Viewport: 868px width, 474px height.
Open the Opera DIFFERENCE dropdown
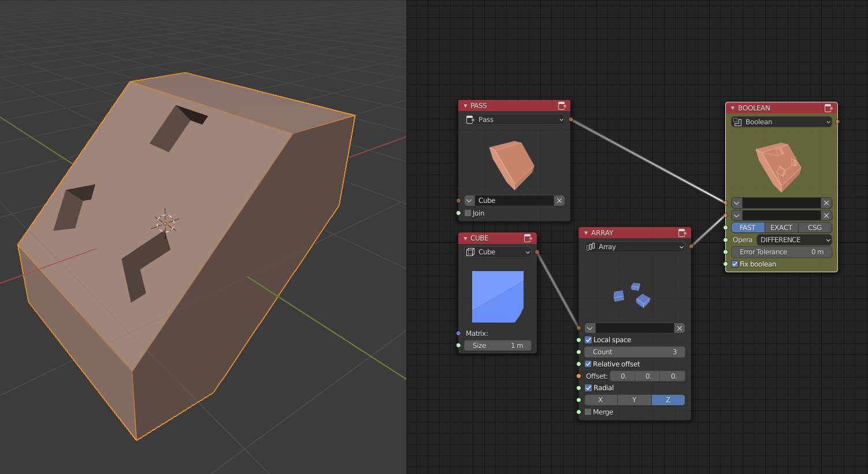point(794,240)
